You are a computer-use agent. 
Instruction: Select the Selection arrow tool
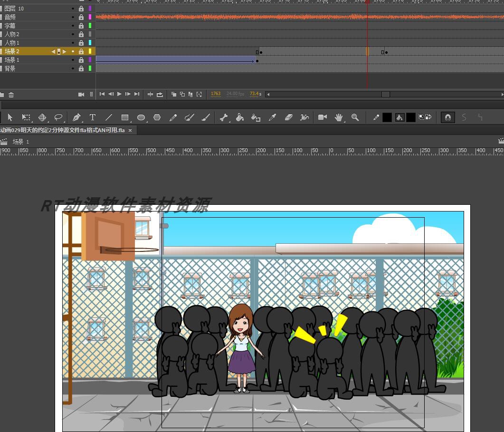coord(10,117)
